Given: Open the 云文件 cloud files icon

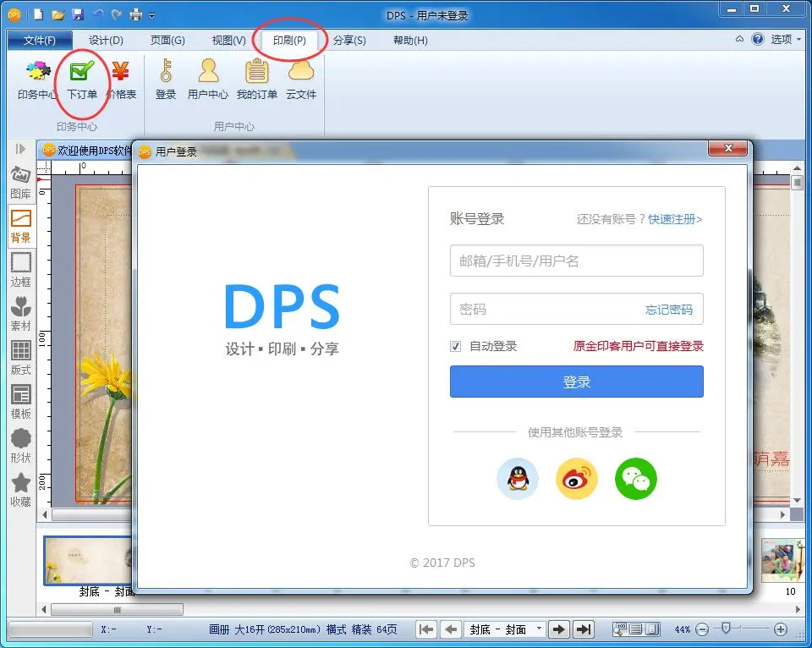Looking at the screenshot, I should point(301,80).
